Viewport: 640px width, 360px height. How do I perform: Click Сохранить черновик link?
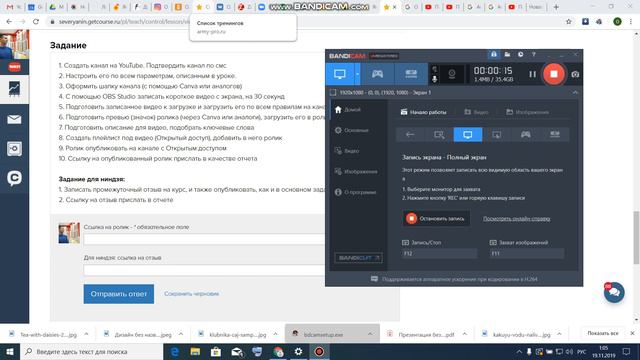[191, 293]
